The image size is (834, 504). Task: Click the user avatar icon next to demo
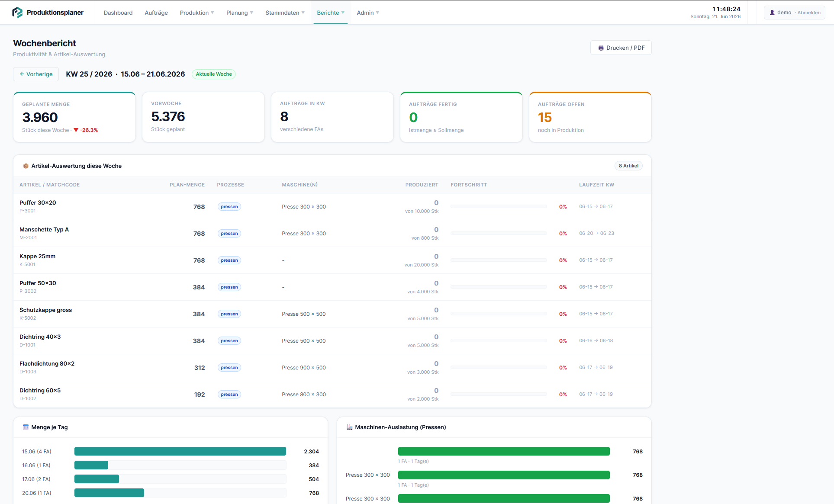(772, 13)
